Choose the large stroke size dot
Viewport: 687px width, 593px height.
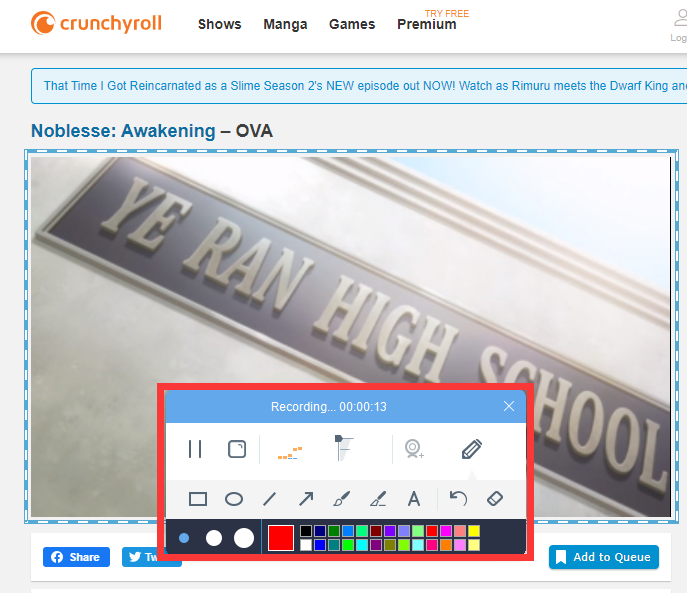[x=244, y=538]
